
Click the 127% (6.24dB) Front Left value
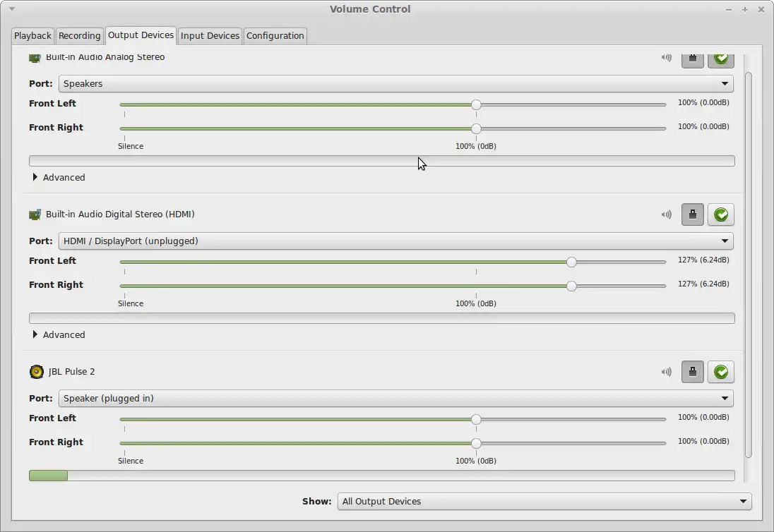pos(703,260)
